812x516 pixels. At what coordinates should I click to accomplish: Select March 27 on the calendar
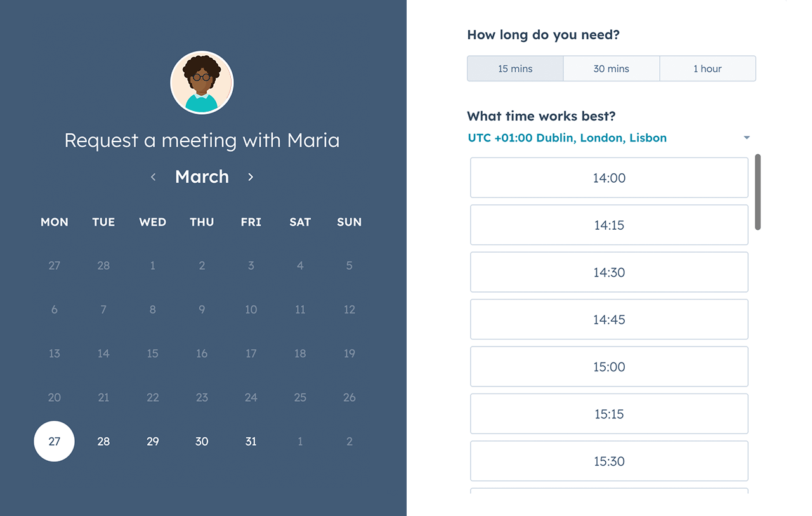tap(54, 441)
